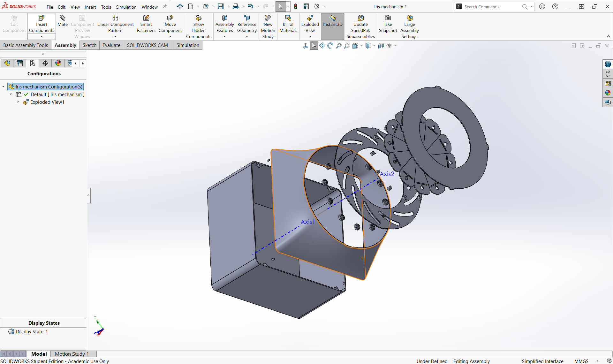Image resolution: width=613 pixels, height=364 pixels.
Task: Click the Normal To view icon
Action: pyautogui.click(x=306, y=46)
